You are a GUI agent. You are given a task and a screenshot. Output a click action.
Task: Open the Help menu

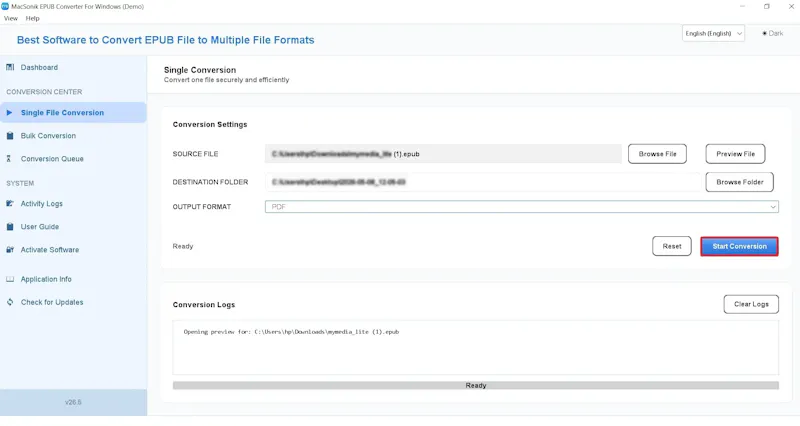point(33,18)
